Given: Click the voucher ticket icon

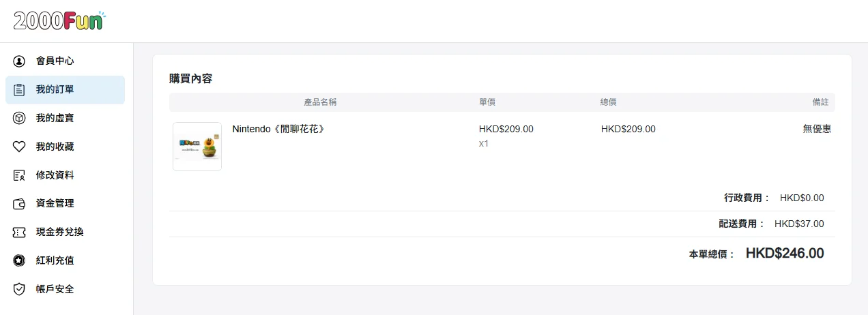Looking at the screenshot, I should pyautogui.click(x=19, y=232).
